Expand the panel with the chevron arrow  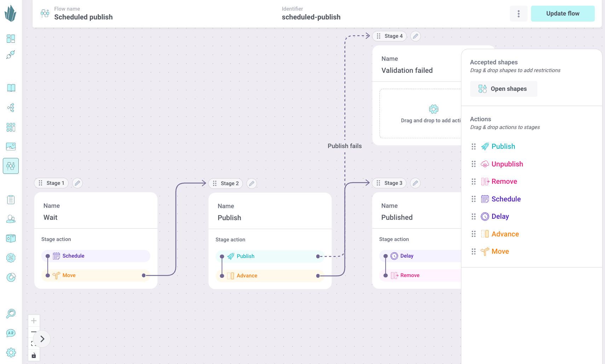(42, 339)
